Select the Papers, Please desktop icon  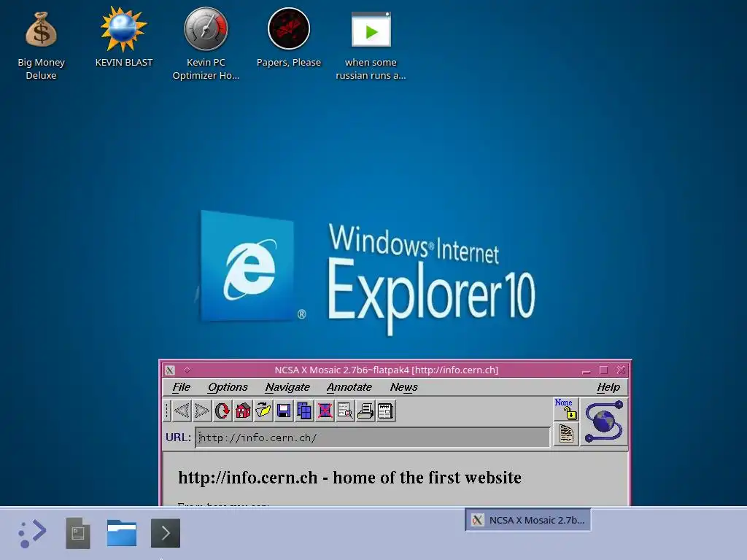click(289, 38)
